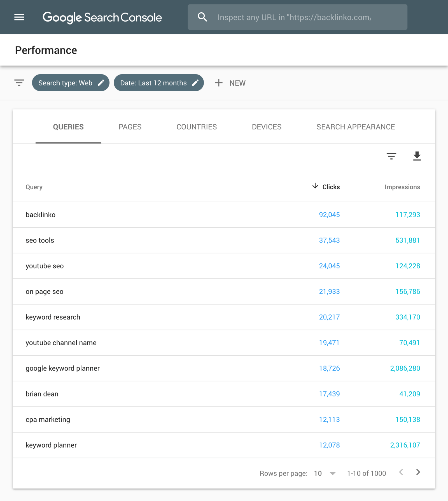The image size is (448, 501).
Task: Open the hamburger navigation menu
Action: [x=19, y=17]
